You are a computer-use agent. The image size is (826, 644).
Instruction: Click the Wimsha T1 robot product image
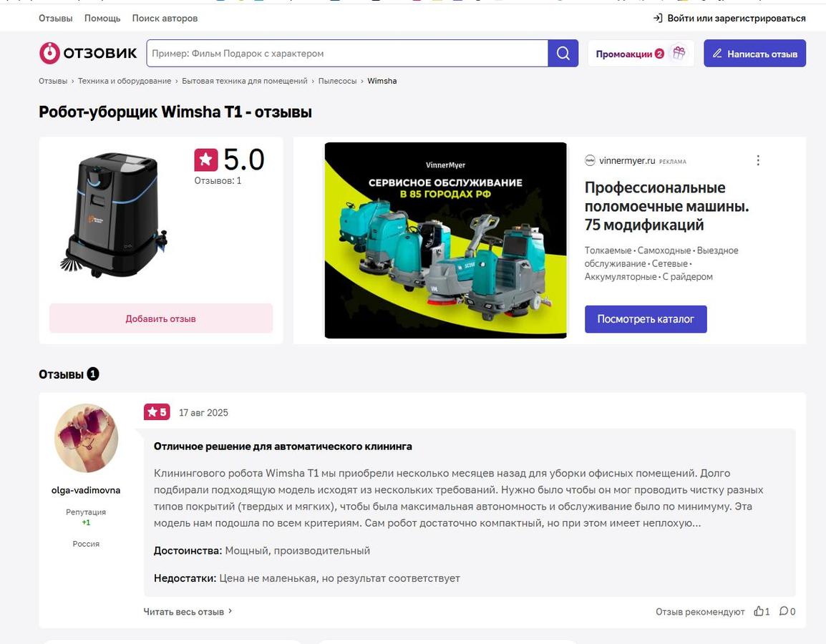114,215
